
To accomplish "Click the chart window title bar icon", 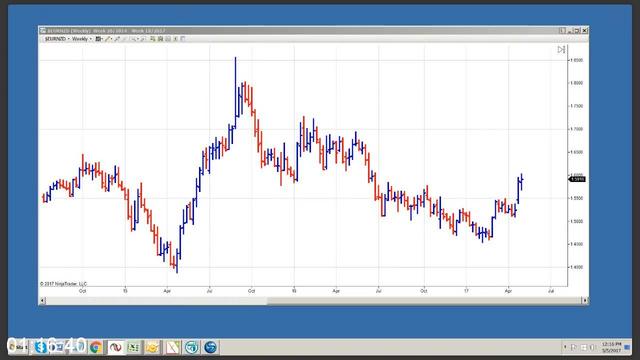I will tap(43, 31).
